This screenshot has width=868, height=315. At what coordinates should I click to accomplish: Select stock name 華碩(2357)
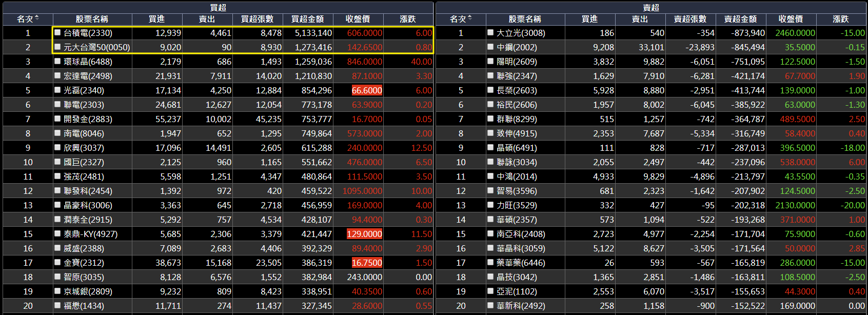click(517, 220)
